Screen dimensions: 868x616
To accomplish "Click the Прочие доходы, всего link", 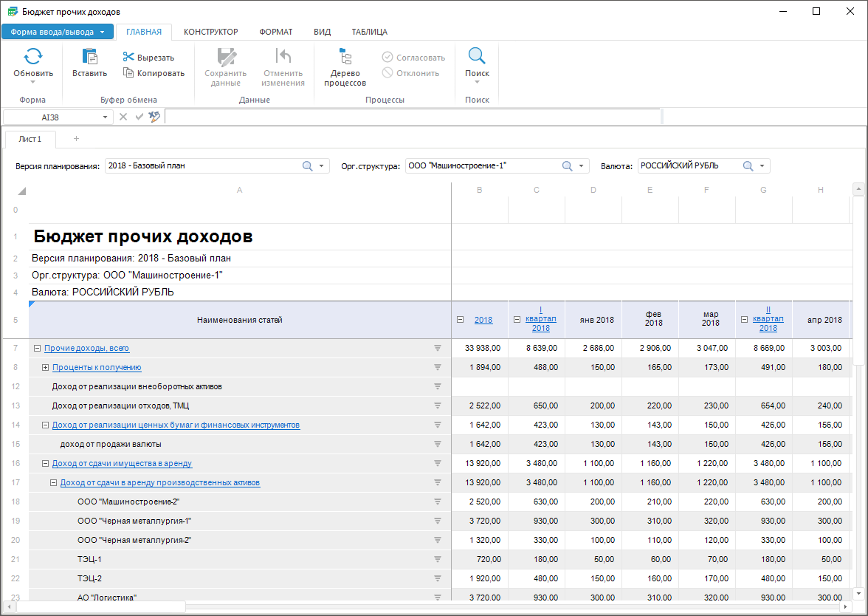I will click(x=86, y=349).
